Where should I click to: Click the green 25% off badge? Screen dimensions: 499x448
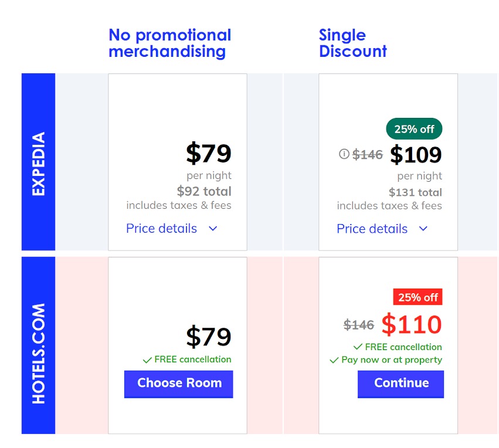click(x=414, y=129)
